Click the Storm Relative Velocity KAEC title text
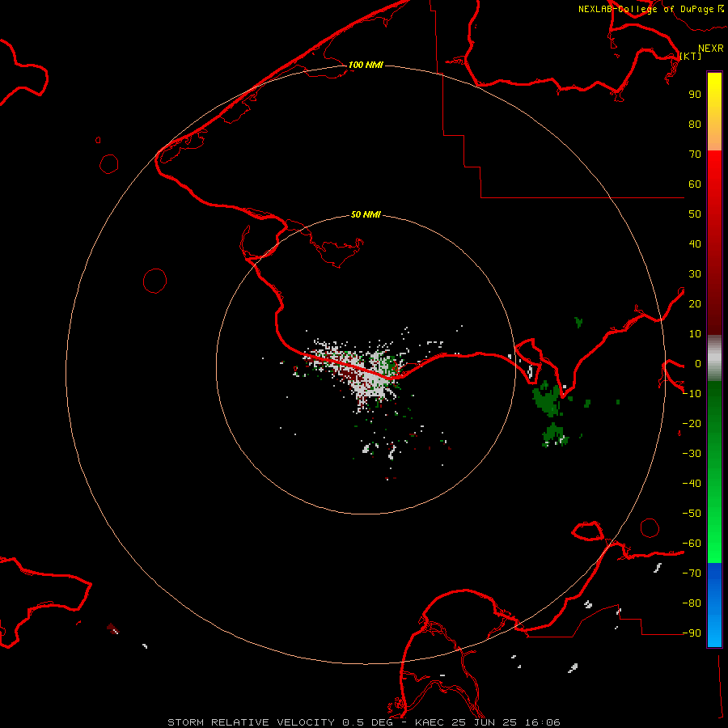This screenshot has width=728, height=728. 364,722
